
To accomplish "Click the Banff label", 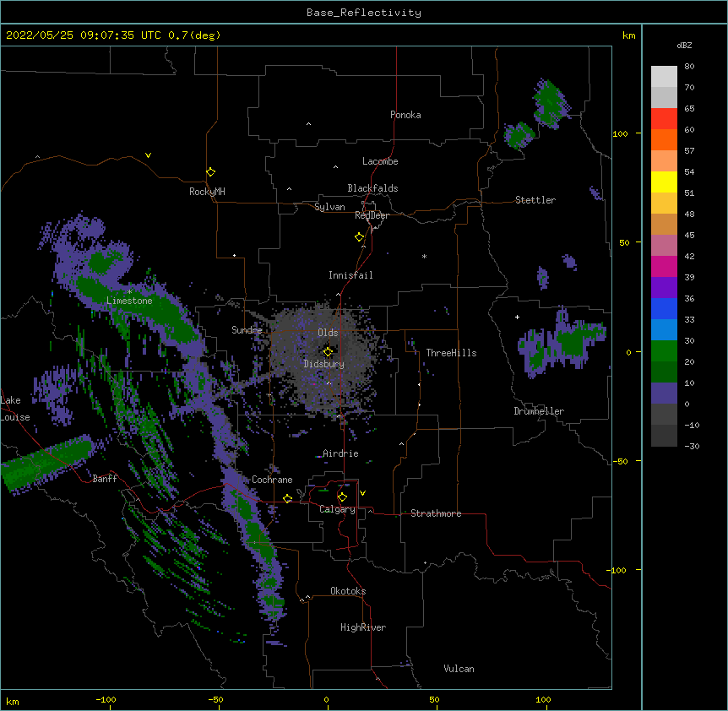I will [105, 479].
